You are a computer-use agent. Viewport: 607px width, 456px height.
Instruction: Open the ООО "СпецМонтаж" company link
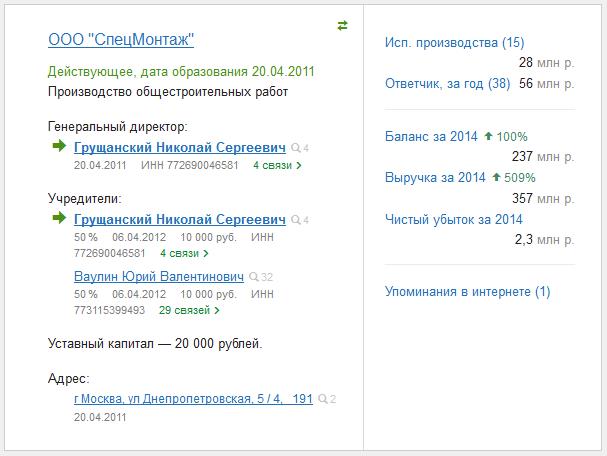(121, 39)
